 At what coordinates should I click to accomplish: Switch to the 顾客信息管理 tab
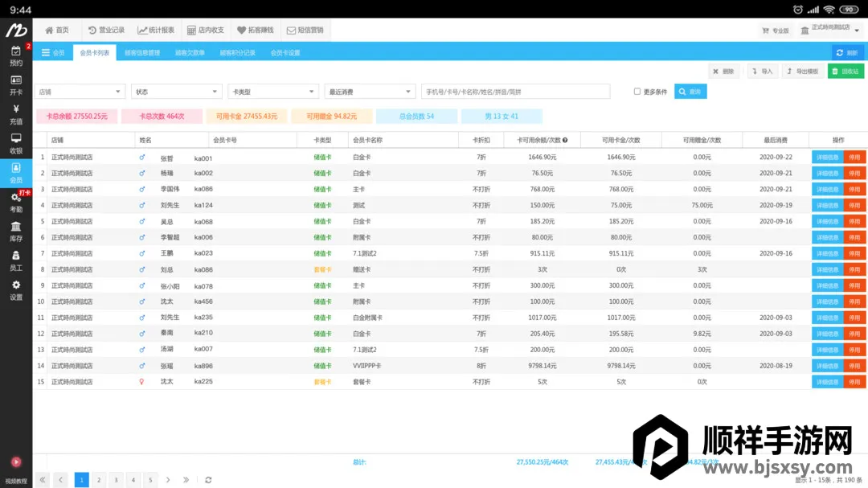(x=141, y=53)
